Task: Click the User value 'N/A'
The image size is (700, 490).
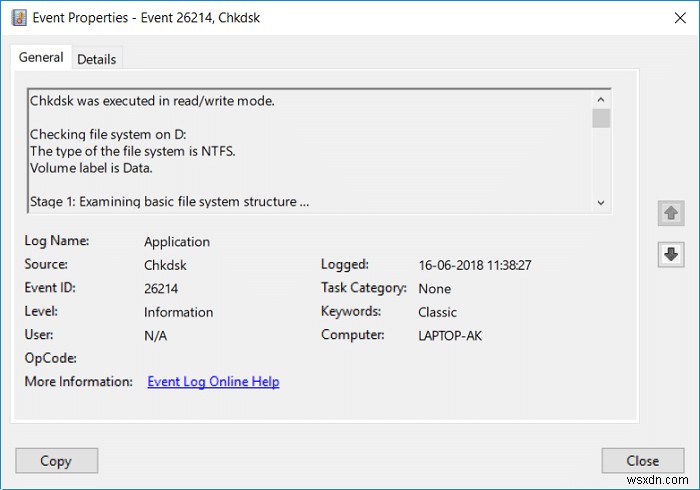Action: coord(155,336)
